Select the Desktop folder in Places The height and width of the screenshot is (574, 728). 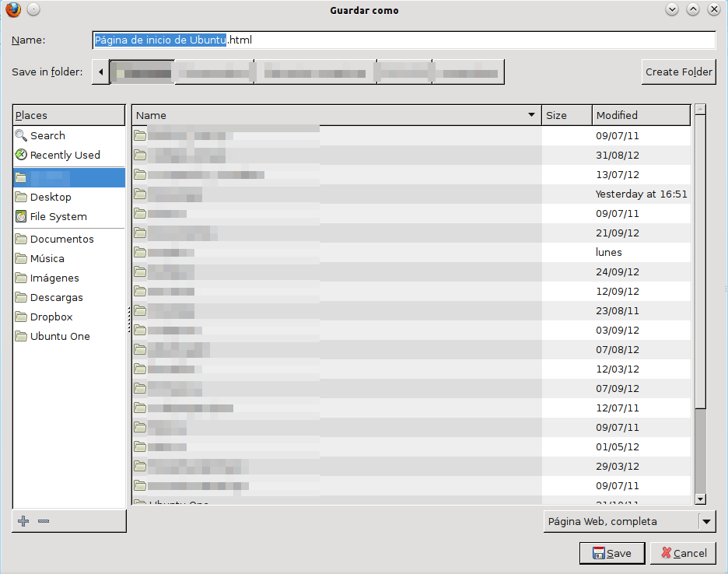48,197
